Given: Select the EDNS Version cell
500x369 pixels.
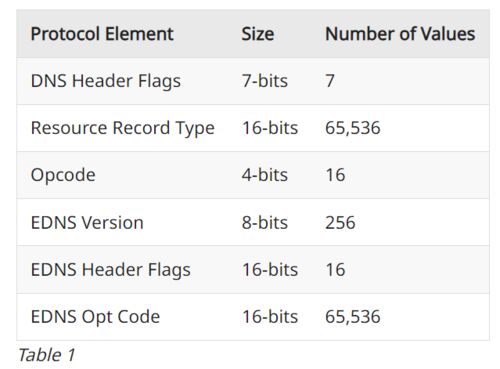Looking at the screenshot, I should 87,223.
